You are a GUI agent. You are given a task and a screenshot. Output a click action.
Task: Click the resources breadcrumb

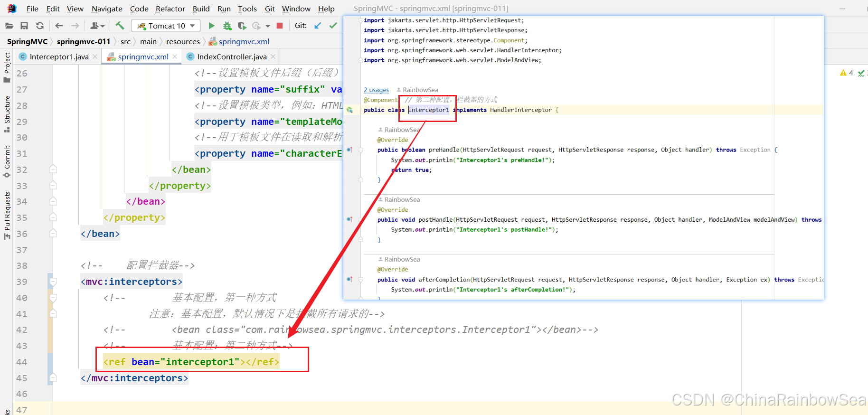(183, 41)
